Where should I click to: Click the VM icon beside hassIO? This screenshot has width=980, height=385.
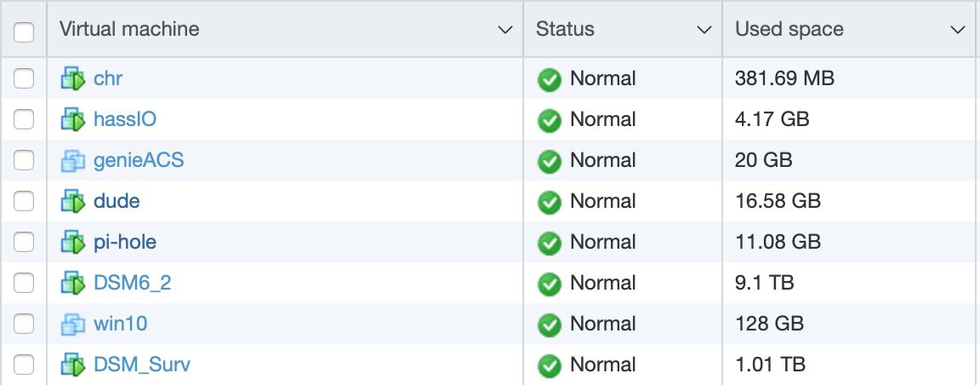click(73, 120)
